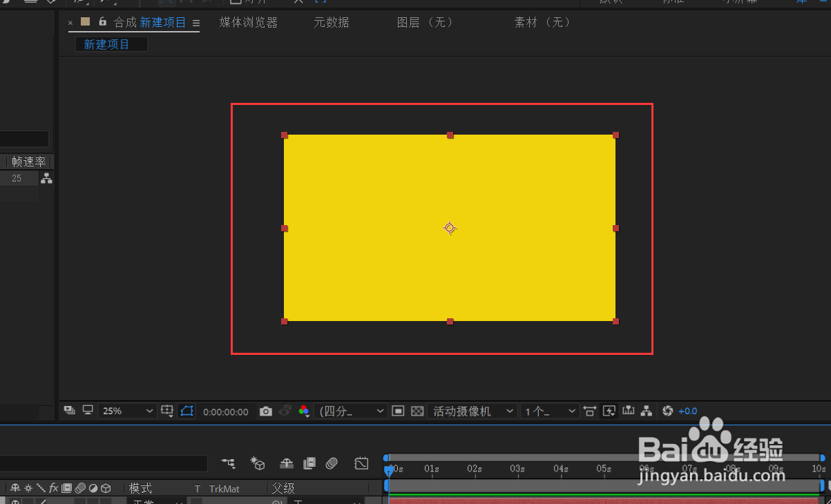831x504 pixels.
Task: Click the Show Snapshot eye icon
Action: (285, 411)
